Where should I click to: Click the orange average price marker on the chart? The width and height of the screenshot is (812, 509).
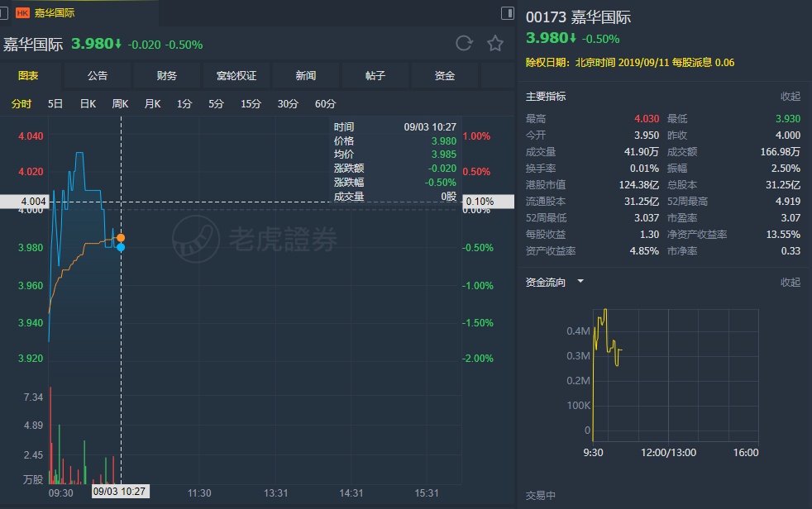pyautogui.click(x=121, y=238)
